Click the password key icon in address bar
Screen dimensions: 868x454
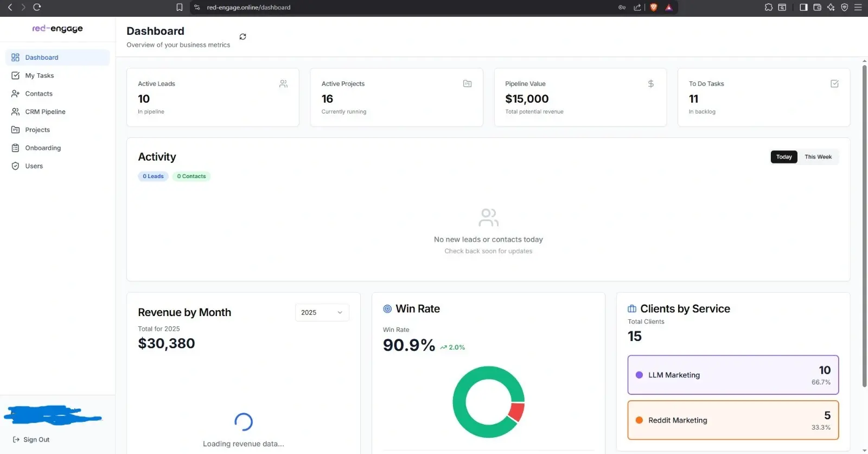pyautogui.click(x=622, y=7)
